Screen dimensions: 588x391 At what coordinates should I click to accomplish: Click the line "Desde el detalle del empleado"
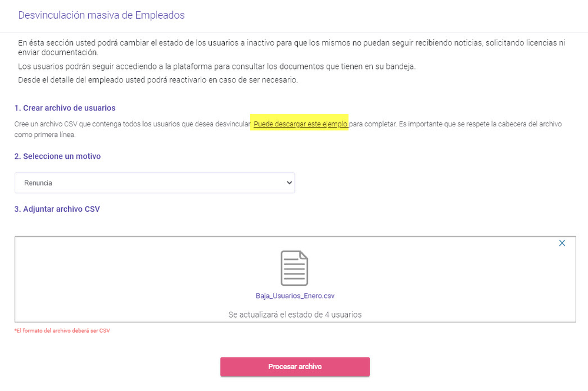pyautogui.click(x=158, y=80)
